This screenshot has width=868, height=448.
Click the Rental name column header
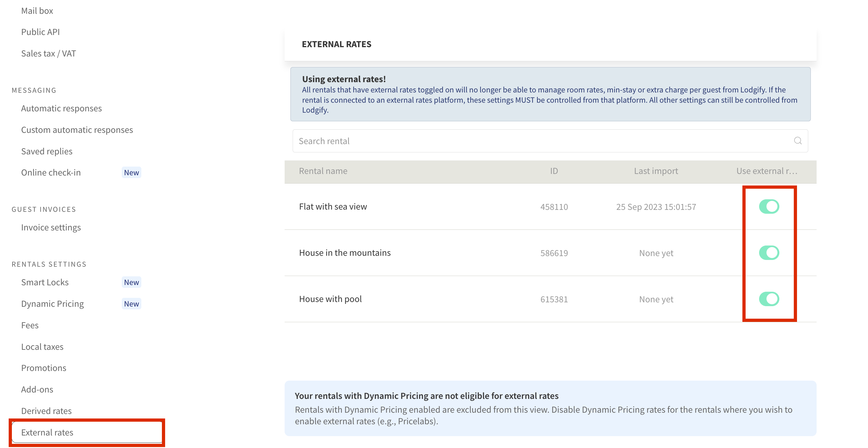tap(323, 171)
